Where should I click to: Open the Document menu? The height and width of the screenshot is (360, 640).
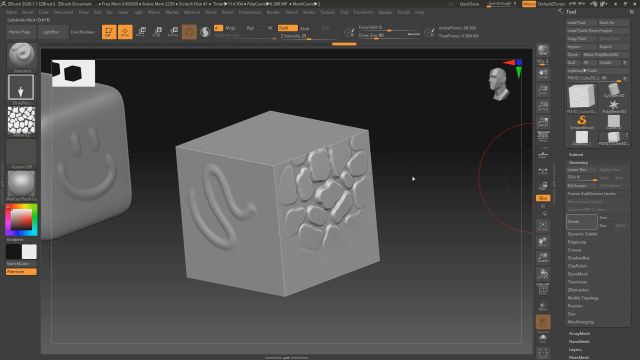(x=63, y=12)
